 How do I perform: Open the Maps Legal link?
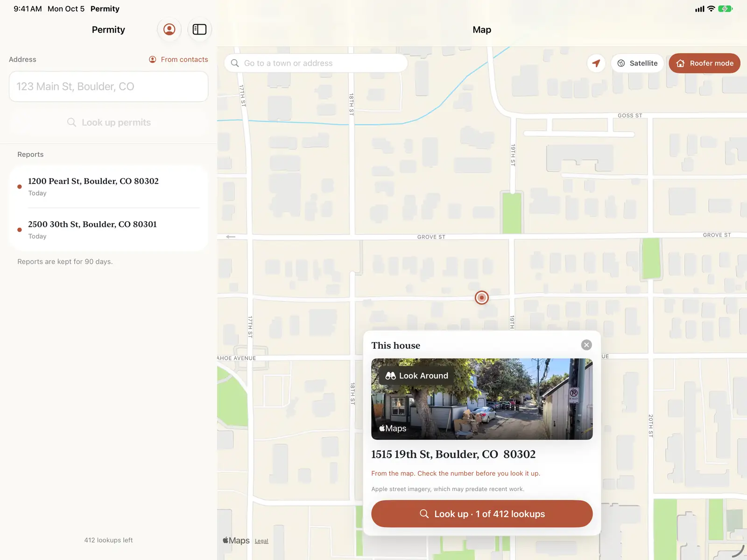pos(261,541)
